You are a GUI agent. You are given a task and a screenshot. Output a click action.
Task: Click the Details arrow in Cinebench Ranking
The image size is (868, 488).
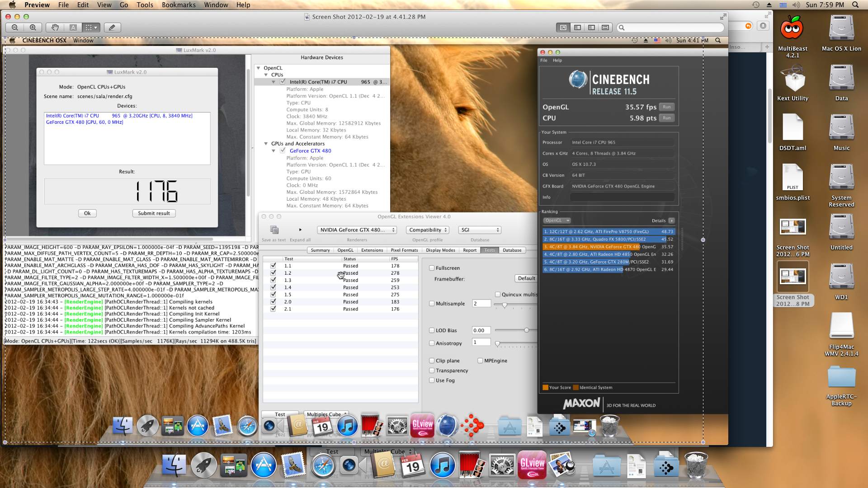[671, 221]
